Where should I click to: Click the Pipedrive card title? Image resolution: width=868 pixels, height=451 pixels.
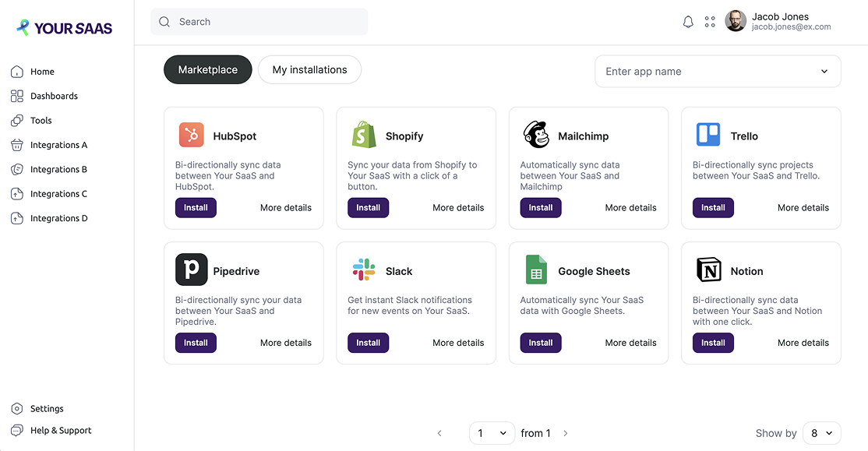[x=236, y=271]
